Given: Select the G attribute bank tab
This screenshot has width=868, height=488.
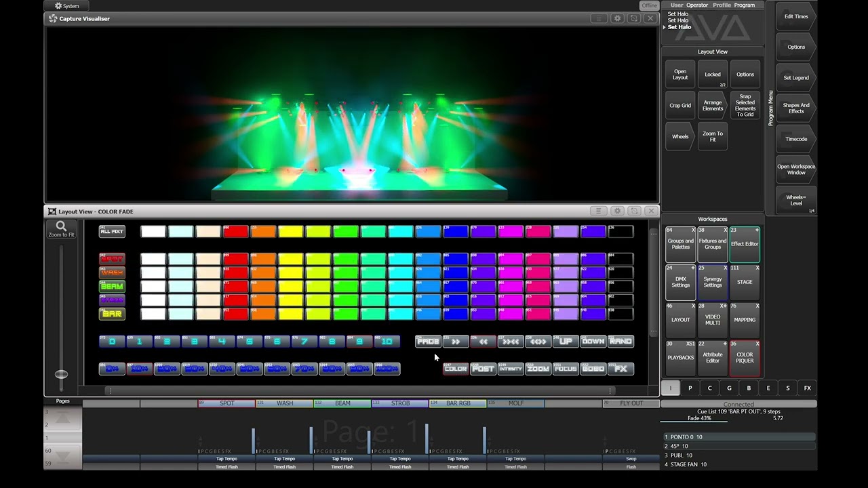Looking at the screenshot, I should (729, 388).
